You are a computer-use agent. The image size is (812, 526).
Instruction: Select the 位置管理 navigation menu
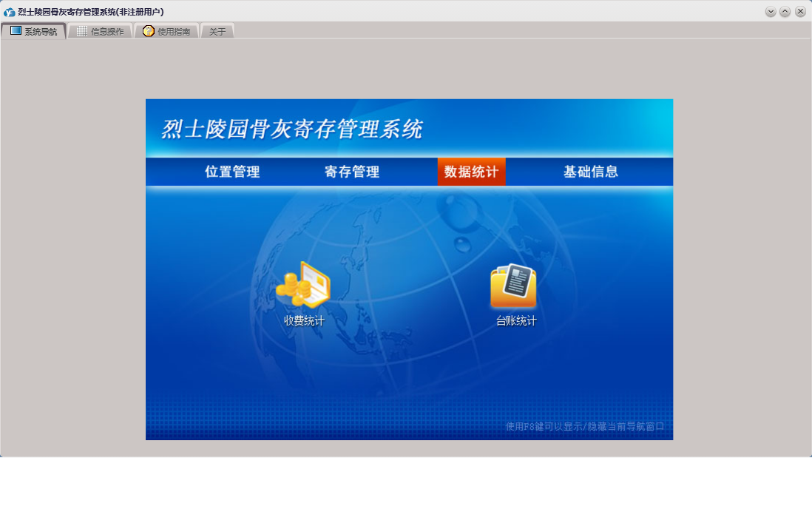click(232, 172)
